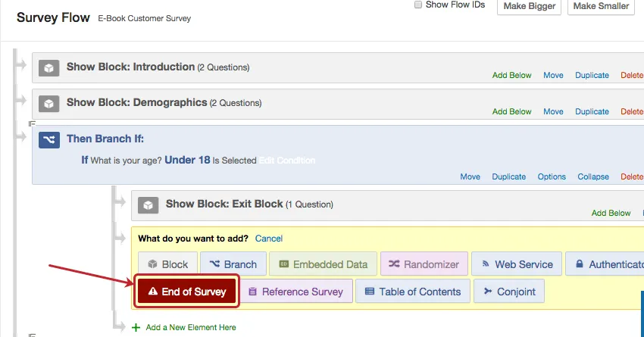The image size is (644, 337).
Task: Click the Exit Block cube icon
Action: [148, 204]
